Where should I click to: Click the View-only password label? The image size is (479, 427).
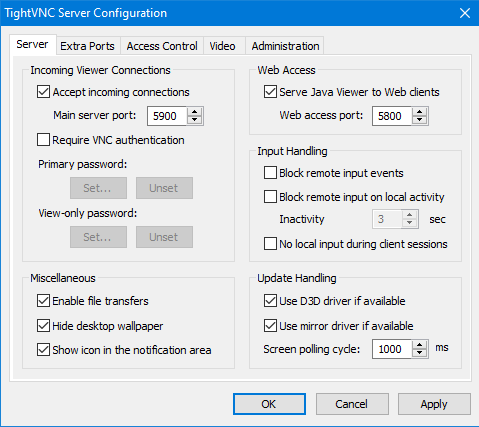[88, 213]
